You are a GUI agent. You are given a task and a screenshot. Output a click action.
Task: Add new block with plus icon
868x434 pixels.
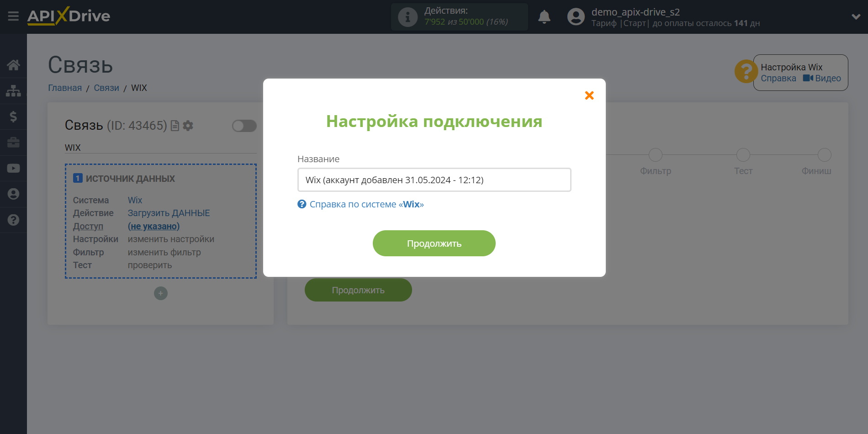click(161, 293)
